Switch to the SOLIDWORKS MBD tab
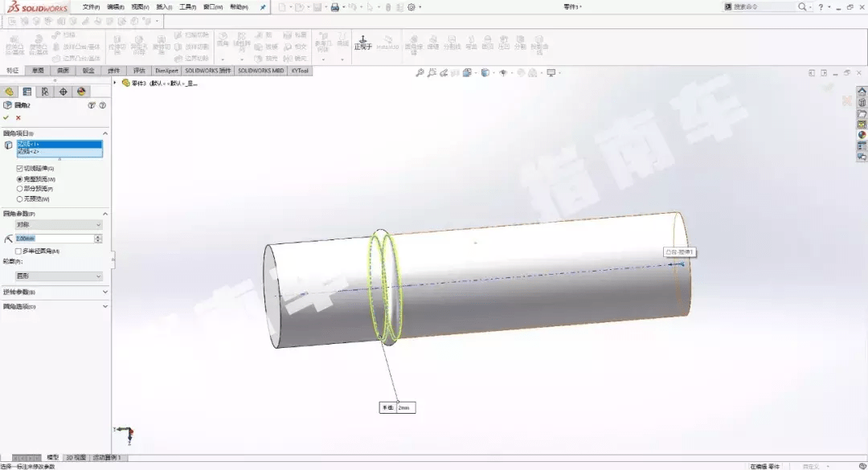This screenshot has height=470, width=868. (260, 71)
